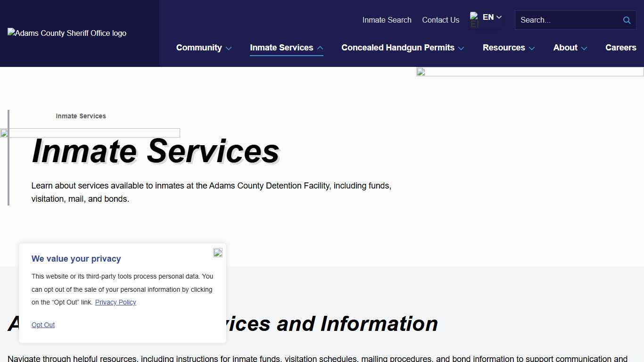The height and width of the screenshot is (362, 644).
Task: Go to the Contact Us page
Action: pos(440,20)
